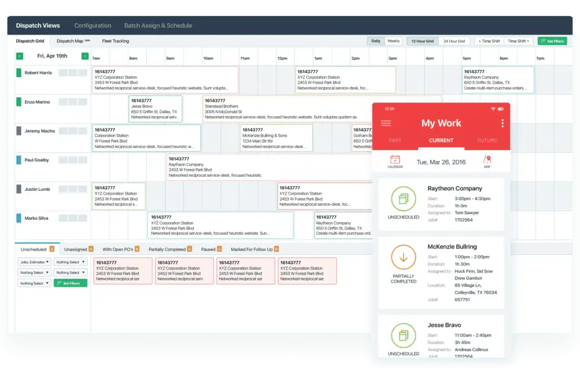Go to next day with green right arrow
Screen dimensions: 580x392
[x=85, y=56]
